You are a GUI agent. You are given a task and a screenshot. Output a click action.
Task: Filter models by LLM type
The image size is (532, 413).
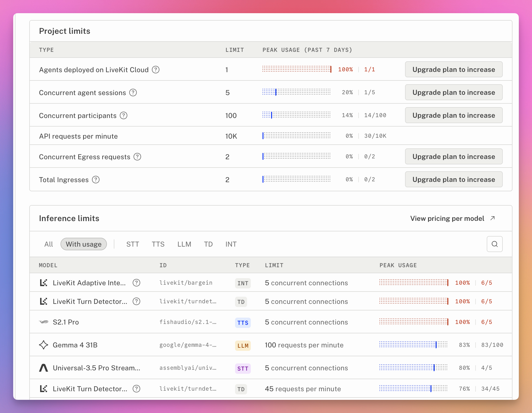coord(184,244)
